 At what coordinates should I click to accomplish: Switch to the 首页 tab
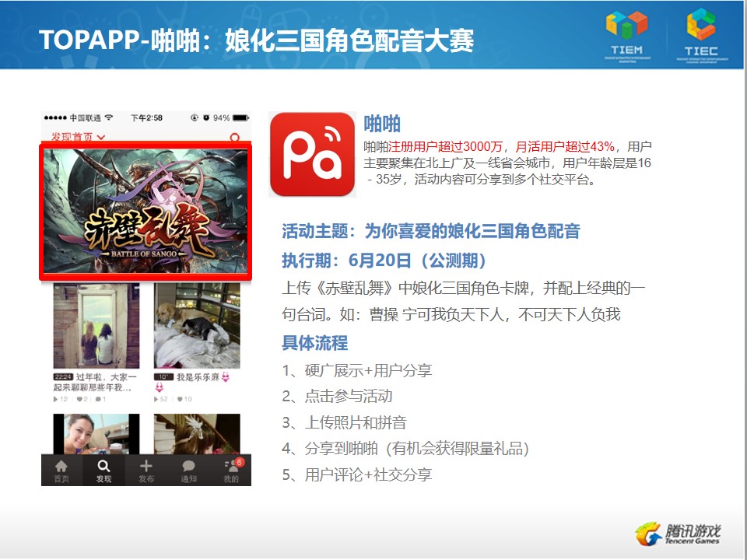pos(61,471)
